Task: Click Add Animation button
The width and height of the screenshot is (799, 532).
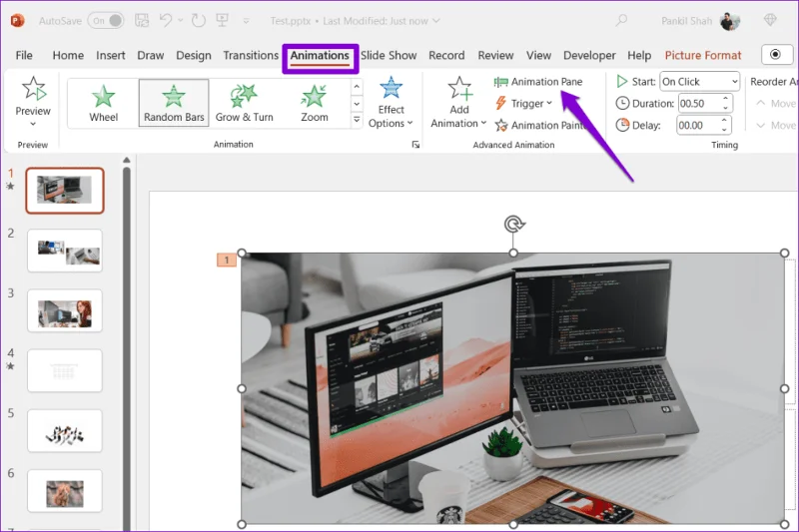Action: pos(458,103)
